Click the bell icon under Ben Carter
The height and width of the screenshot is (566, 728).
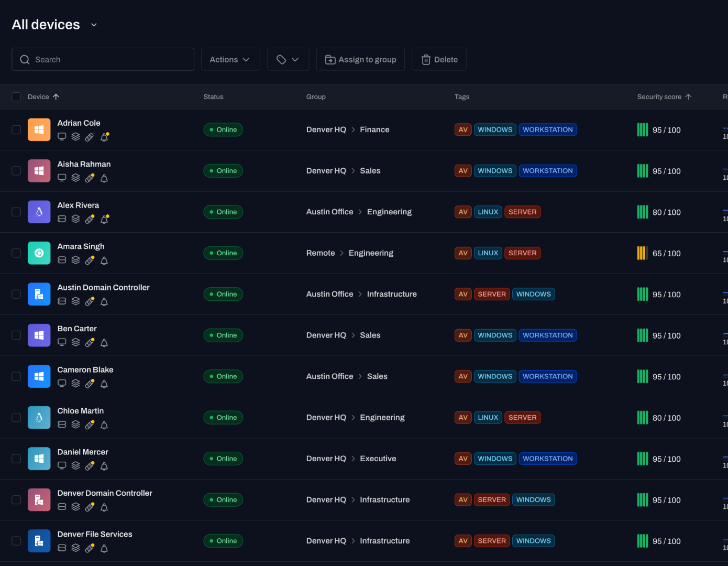[x=104, y=343]
